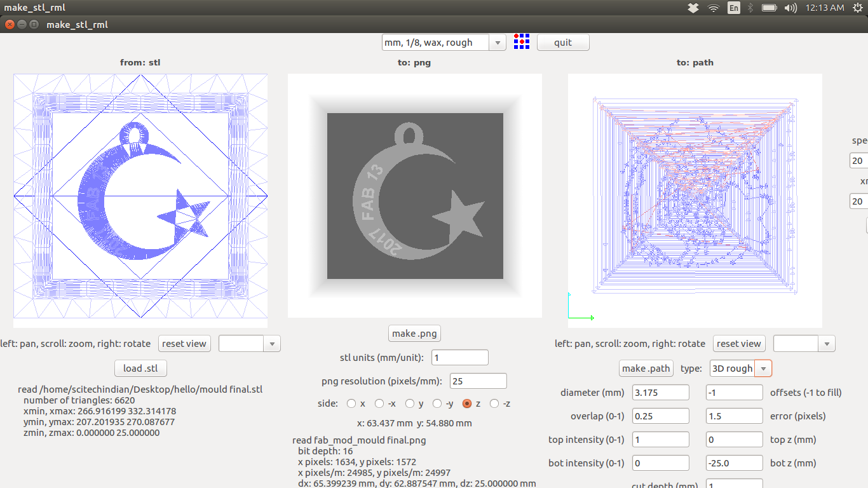The width and height of the screenshot is (868, 488).
Task: Click the diameter (mm) input field
Action: click(660, 393)
